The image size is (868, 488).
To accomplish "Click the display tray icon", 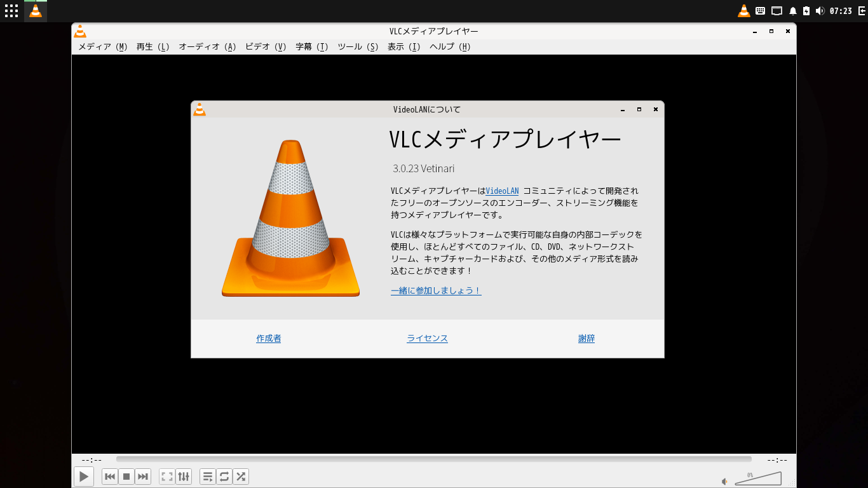I will 776,11.
